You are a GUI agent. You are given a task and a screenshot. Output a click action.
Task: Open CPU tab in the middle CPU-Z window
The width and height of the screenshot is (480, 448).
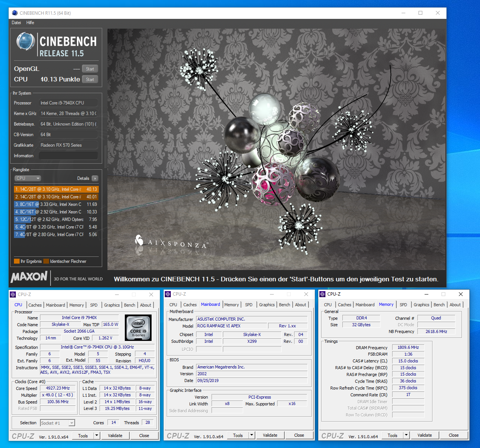coord(173,305)
